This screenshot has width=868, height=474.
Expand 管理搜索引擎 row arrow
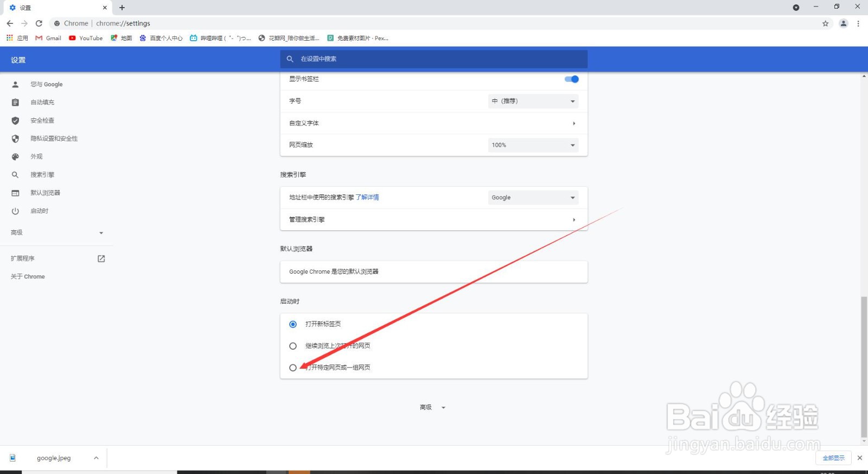pyautogui.click(x=574, y=219)
